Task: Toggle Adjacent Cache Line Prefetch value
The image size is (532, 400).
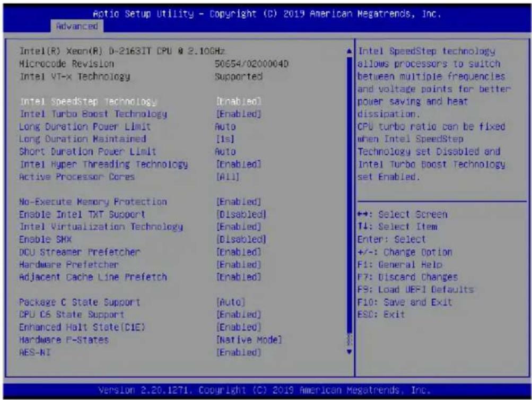Action: coord(239,277)
